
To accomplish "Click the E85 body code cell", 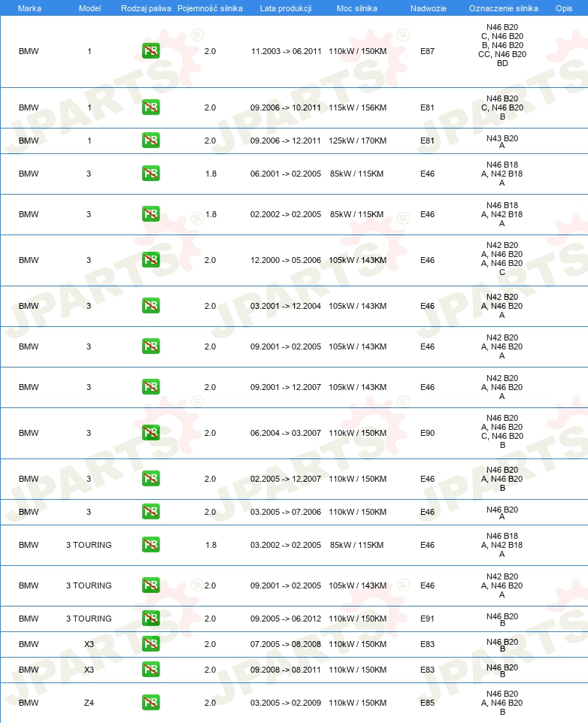I will pyautogui.click(x=427, y=703).
